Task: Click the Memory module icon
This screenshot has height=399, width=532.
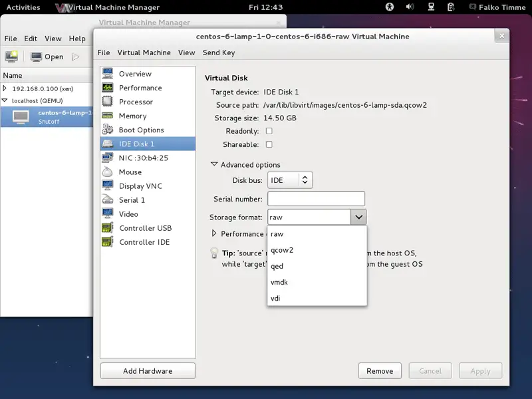Action: (108, 116)
